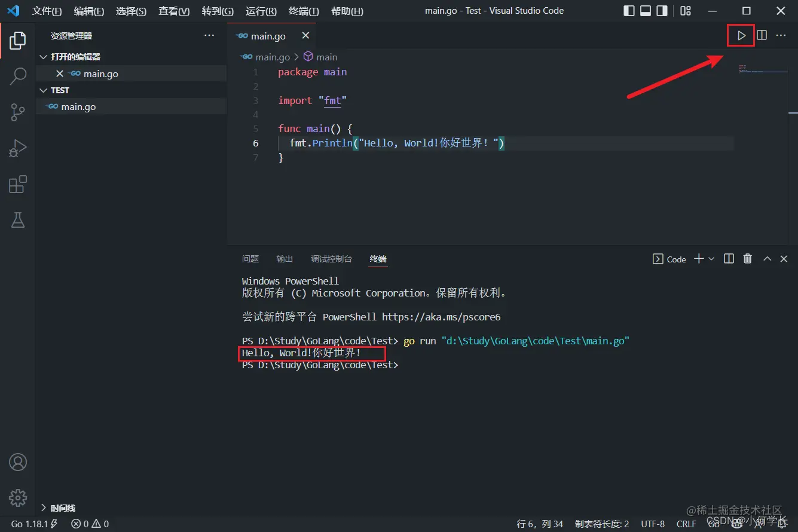
Task: Toggle secondary side bar layout icon
Action: tap(662, 11)
